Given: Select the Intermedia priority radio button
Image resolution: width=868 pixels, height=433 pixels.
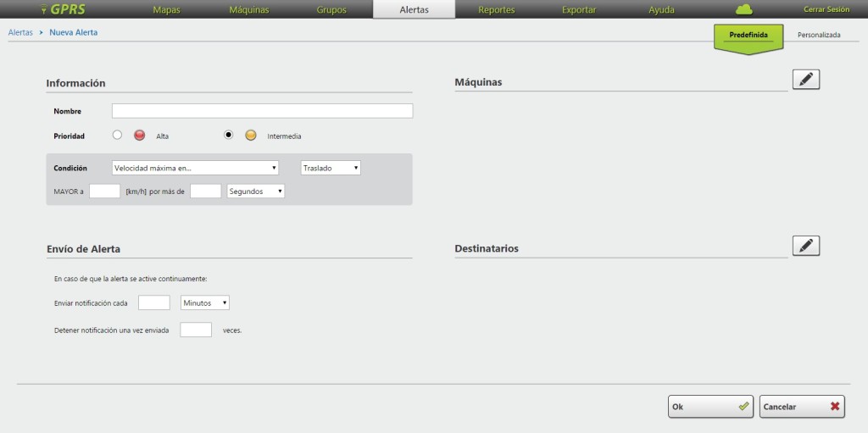Looking at the screenshot, I should pyautogui.click(x=229, y=135).
